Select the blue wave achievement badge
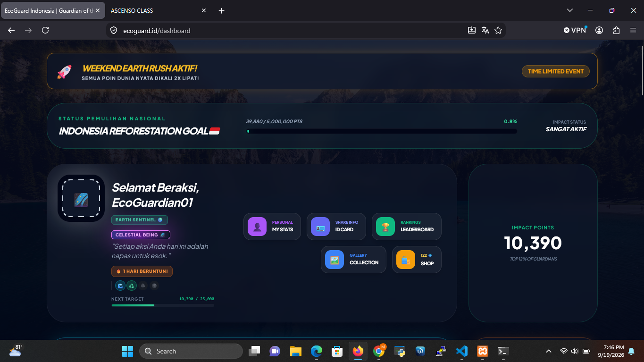The width and height of the screenshot is (644, 362). point(120,286)
